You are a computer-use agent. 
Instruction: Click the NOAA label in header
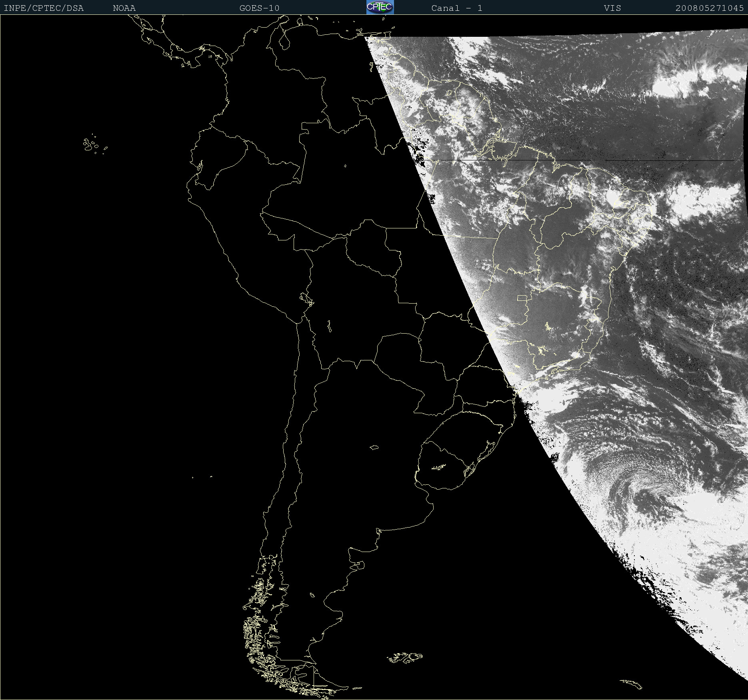pyautogui.click(x=124, y=8)
